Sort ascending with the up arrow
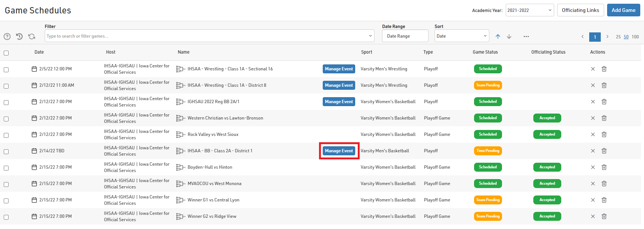This screenshot has width=644, height=229. click(498, 36)
